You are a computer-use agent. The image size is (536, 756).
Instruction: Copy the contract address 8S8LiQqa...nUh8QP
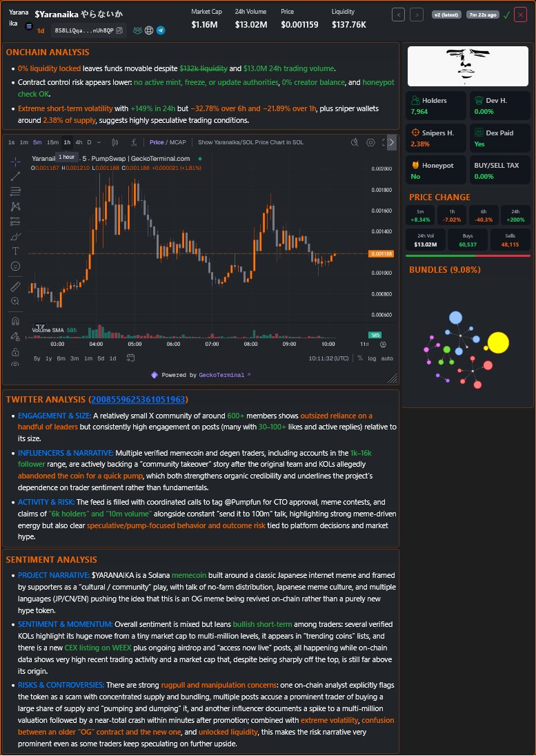tap(119, 30)
